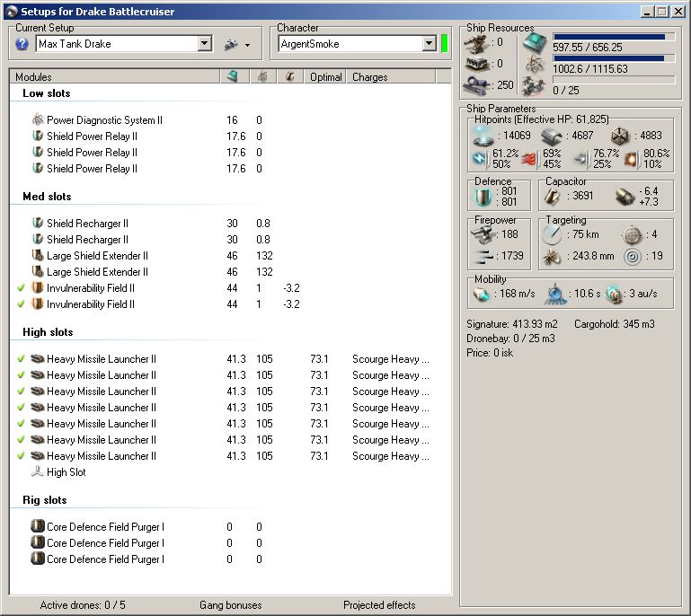
Task: Click the Firepower DPS turret icon
Action: pyautogui.click(x=483, y=235)
